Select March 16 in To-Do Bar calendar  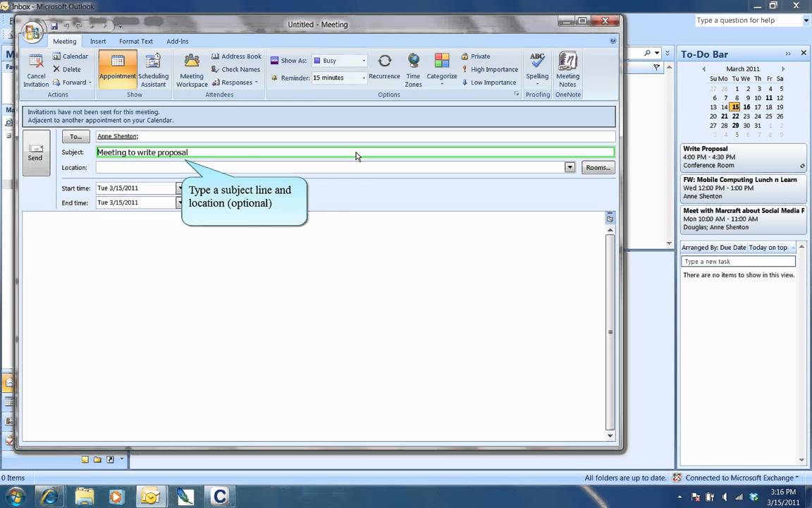click(x=746, y=107)
